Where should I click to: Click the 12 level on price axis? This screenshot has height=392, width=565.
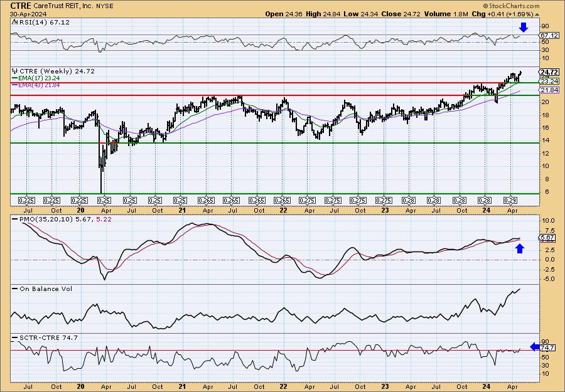point(545,154)
